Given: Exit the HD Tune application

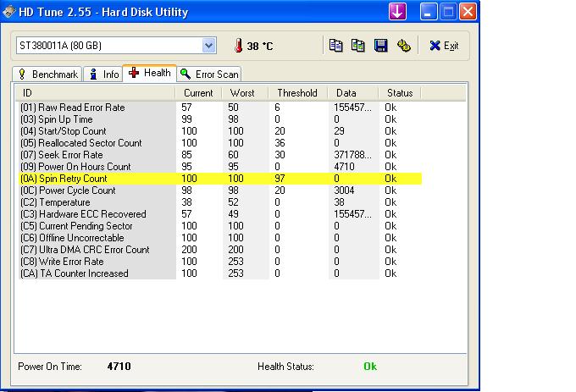Looking at the screenshot, I should (x=444, y=46).
